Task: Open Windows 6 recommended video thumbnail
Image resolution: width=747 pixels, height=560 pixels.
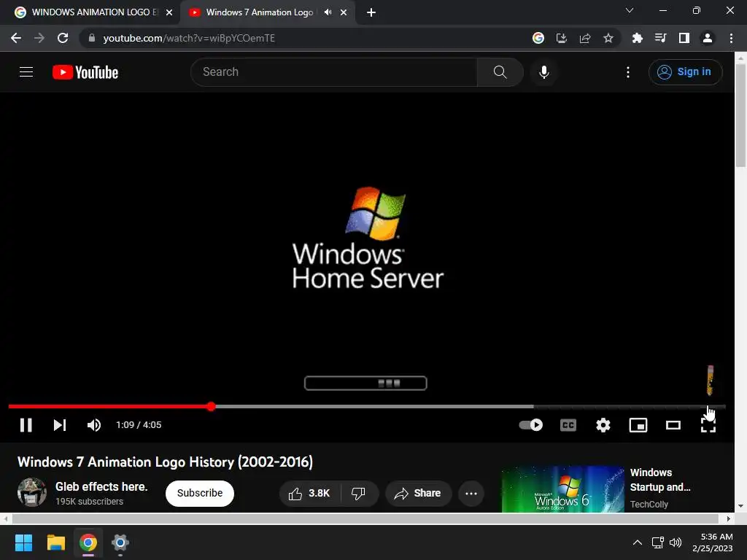Action: 562,489
